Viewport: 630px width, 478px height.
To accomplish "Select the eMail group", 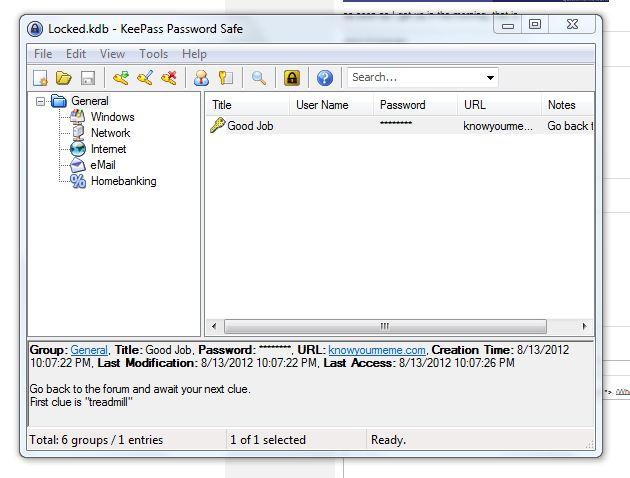I will [103, 165].
